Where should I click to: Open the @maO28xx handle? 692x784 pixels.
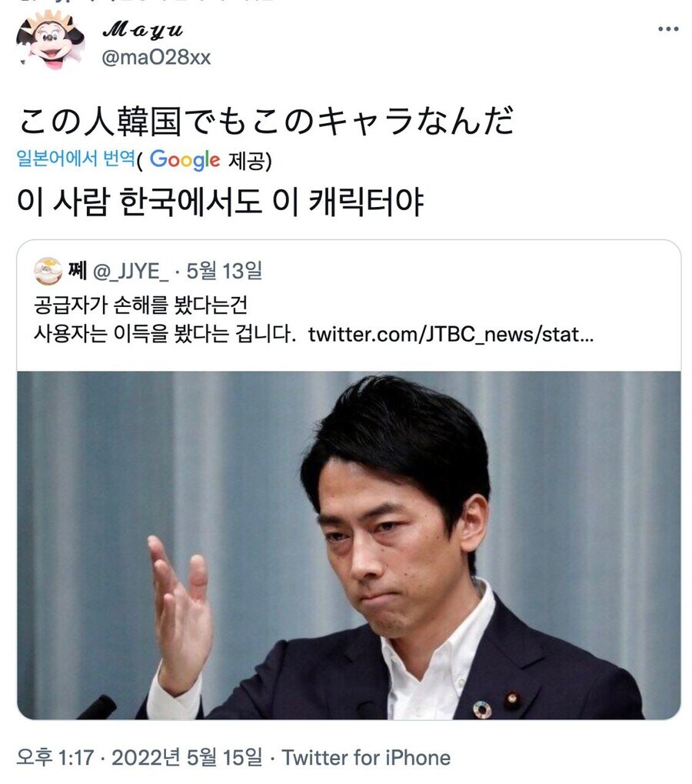(x=156, y=58)
